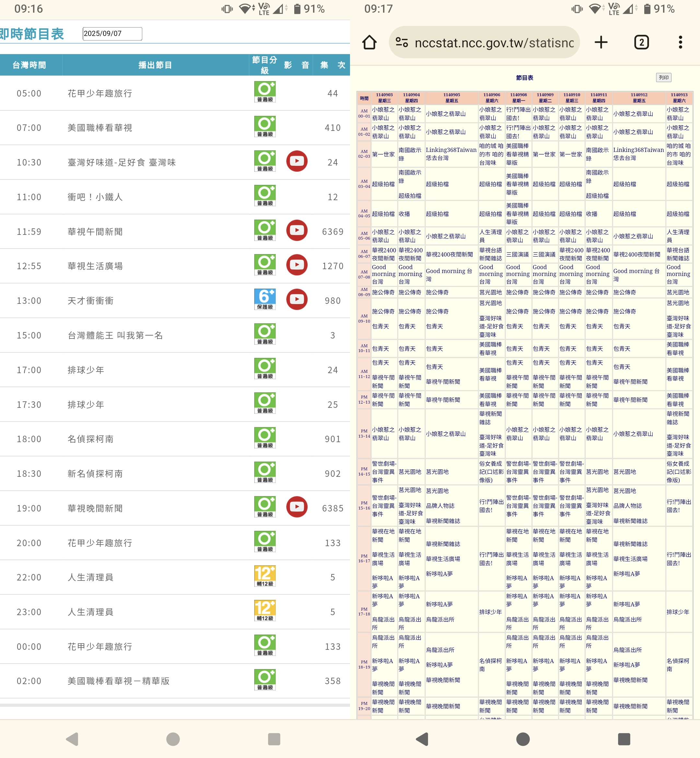The height and width of the screenshot is (758, 700).
Task: Tap the 12:55 time entry
Action: [29, 266]
